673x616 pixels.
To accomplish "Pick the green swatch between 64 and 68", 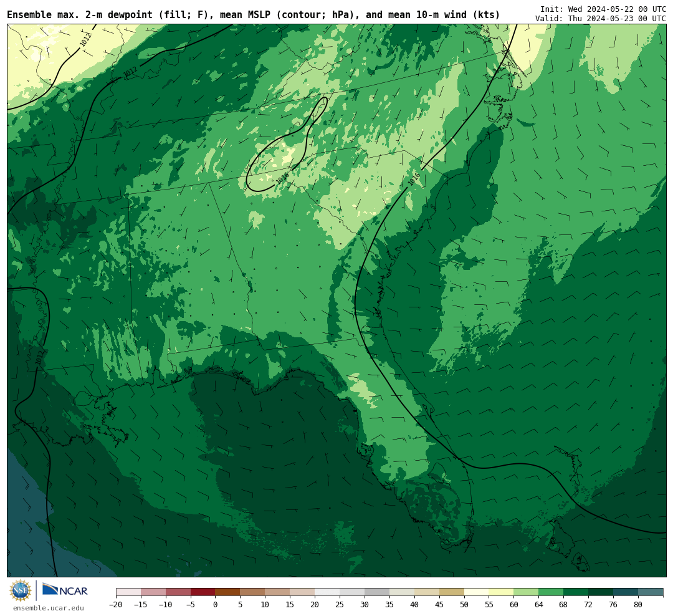I will 551,592.
